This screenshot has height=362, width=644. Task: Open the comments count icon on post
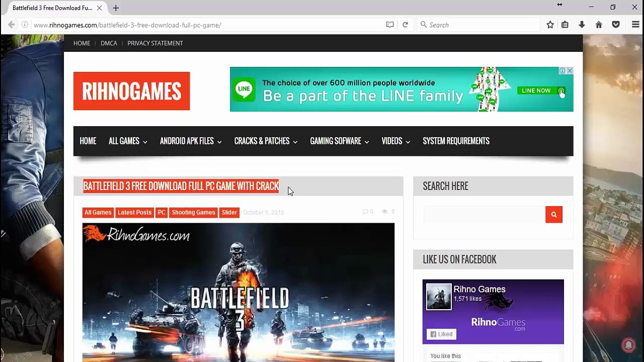(x=365, y=212)
